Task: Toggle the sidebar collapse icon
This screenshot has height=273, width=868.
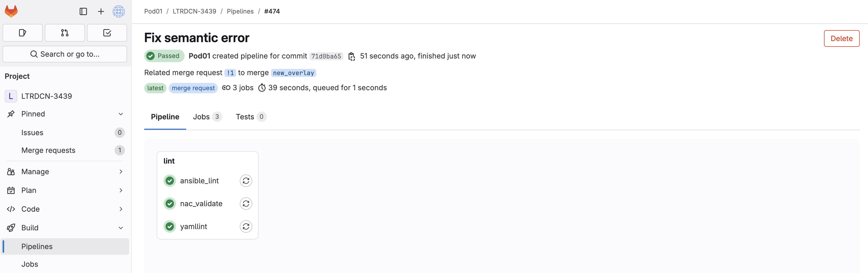Action: coord(83,11)
